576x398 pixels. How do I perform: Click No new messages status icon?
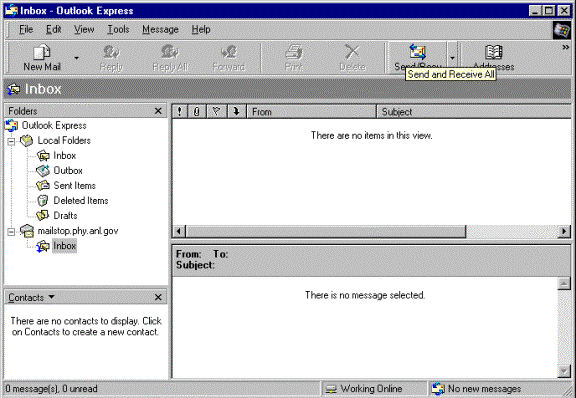coord(438,389)
